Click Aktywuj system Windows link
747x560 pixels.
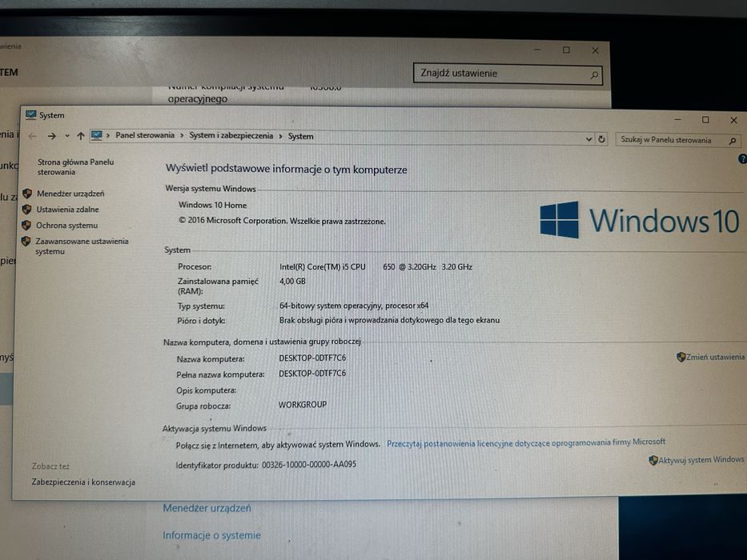click(x=701, y=459)
